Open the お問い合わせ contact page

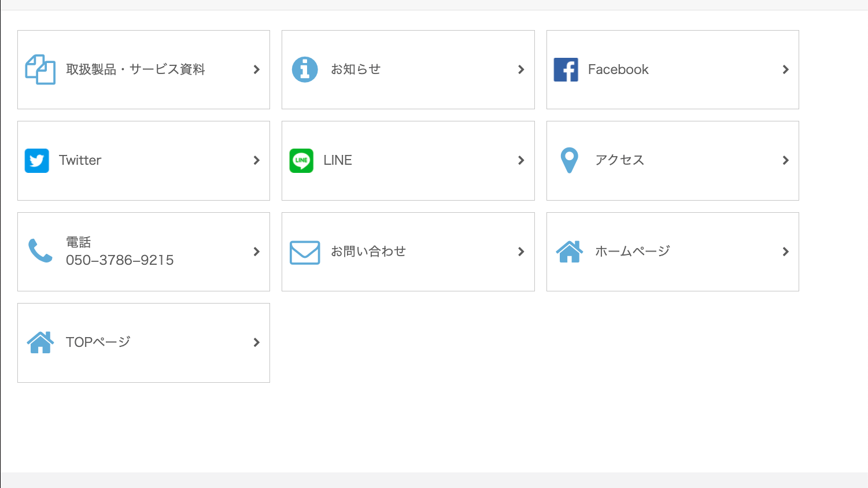[408, 252]
